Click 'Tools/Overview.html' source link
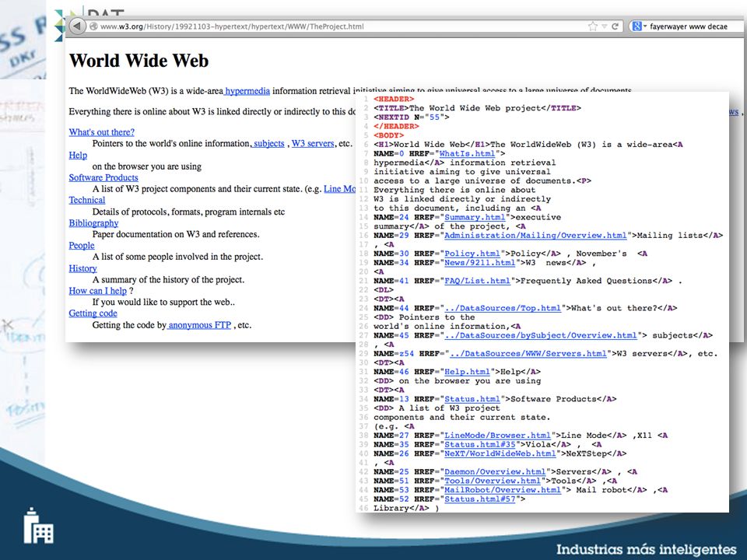The image size is (747, 560). click(493, 481)
